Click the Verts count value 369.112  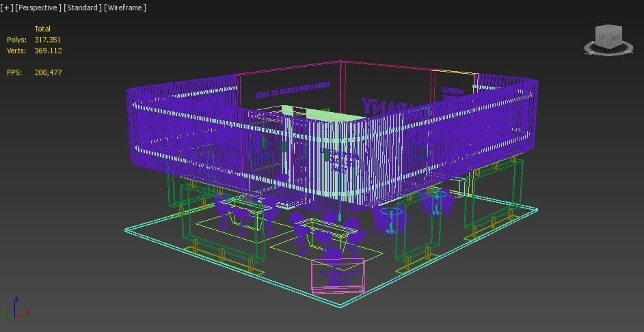[48, 51]
